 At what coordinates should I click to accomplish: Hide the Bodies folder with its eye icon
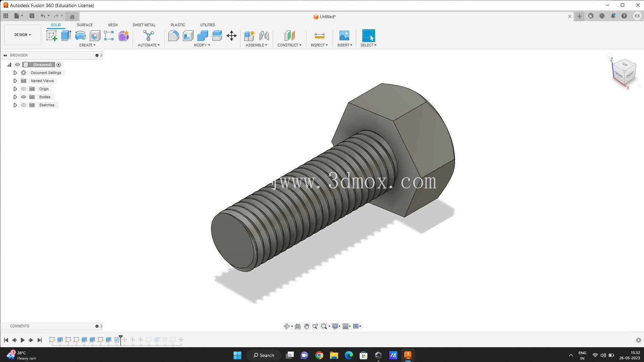coord(24,97)
